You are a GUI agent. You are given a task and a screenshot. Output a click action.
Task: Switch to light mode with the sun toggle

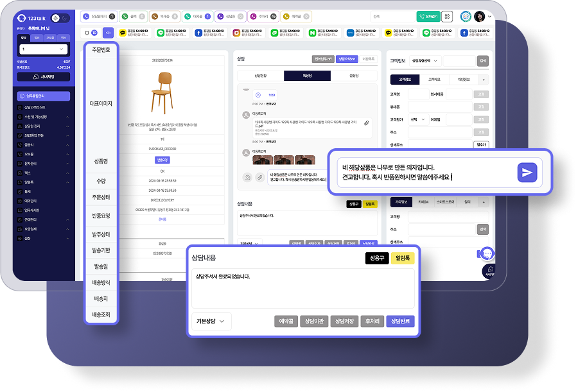coord(55,18)
